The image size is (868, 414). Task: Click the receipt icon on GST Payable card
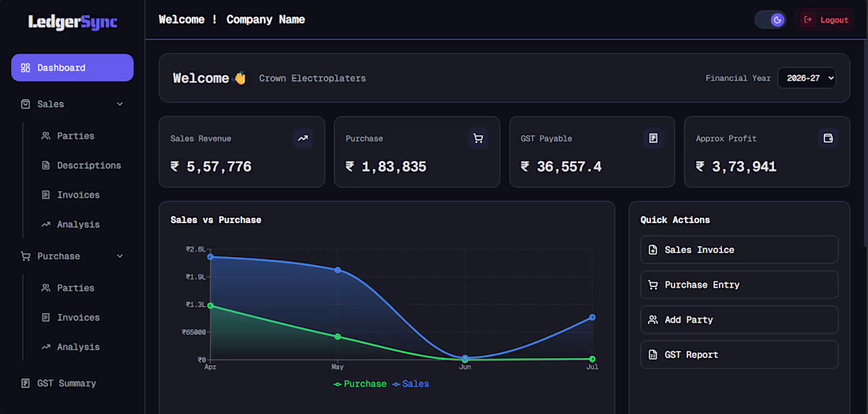pos(653,138)
